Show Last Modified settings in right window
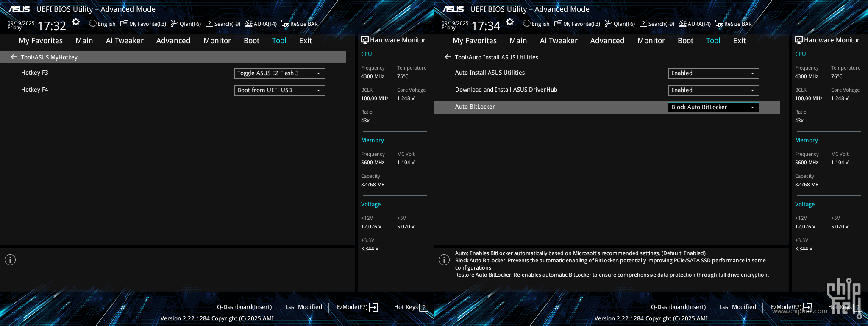Screen dimensions: 868x326 click(738, 307)
